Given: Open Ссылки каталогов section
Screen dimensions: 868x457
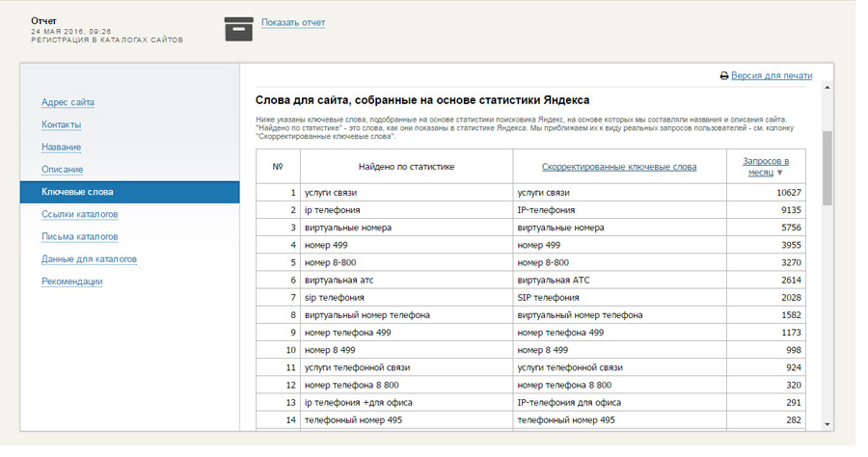Looking at the screenshot, I should [80, 214].
